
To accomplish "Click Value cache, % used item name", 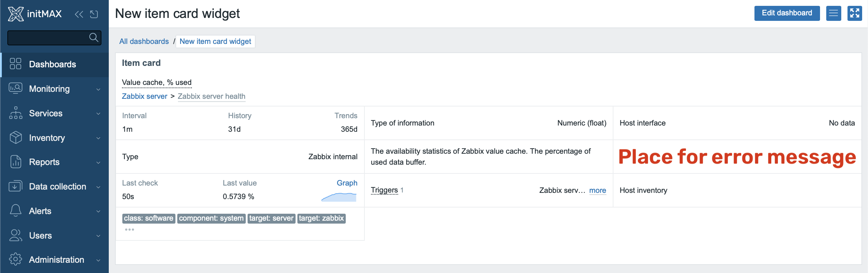I will [157, 82].
